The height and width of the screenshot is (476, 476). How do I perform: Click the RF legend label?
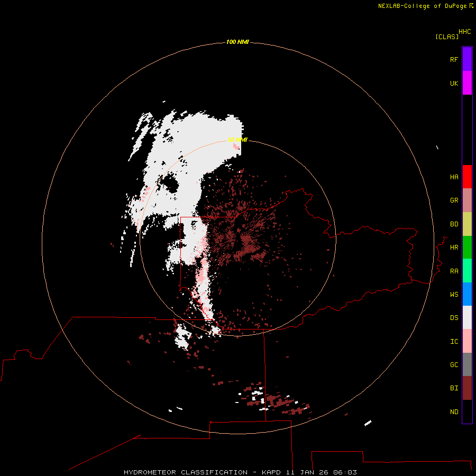(454, 59)
